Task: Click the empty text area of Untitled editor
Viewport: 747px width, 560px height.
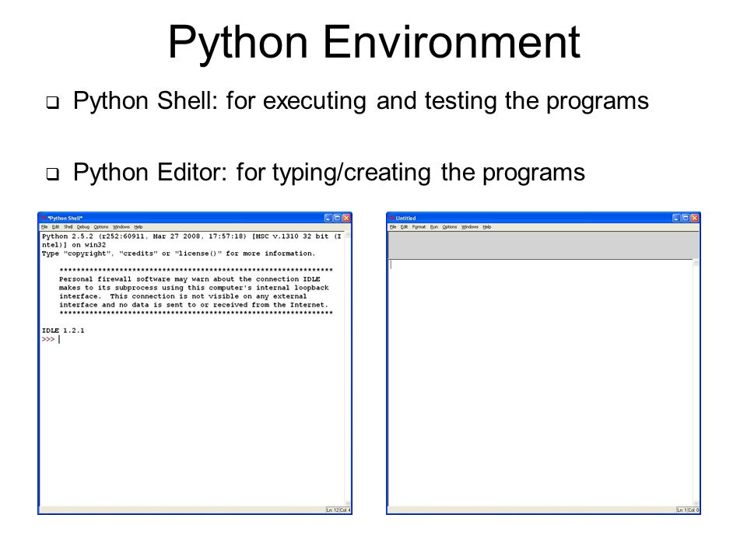Action: click(541, 383)
